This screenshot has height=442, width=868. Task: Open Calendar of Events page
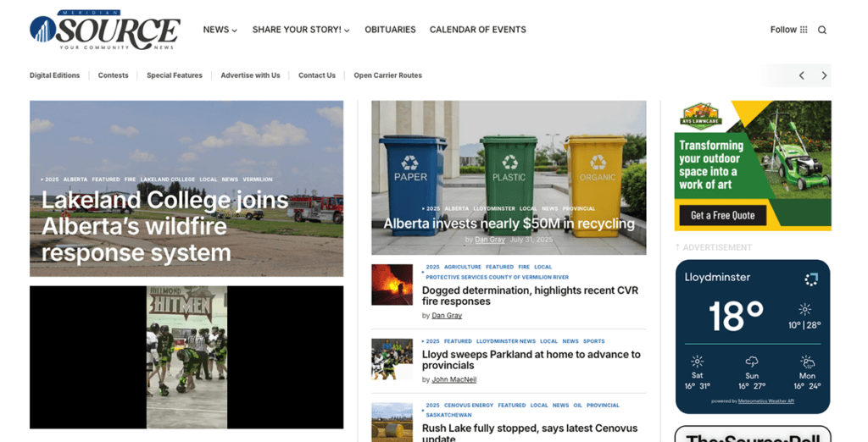[x=477, y=30]
